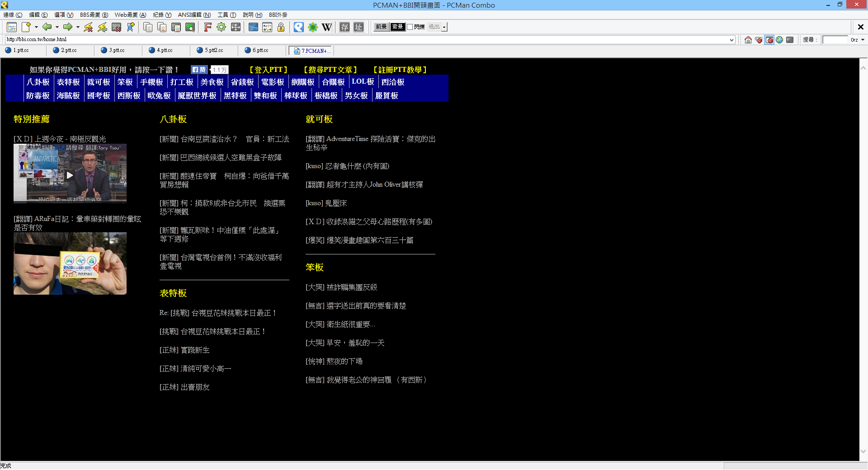The width and height of the screenshot is (868, 470).
Task: Play the John Oliver Antarctica video thumbnail
Action: [x=70, y=175]
